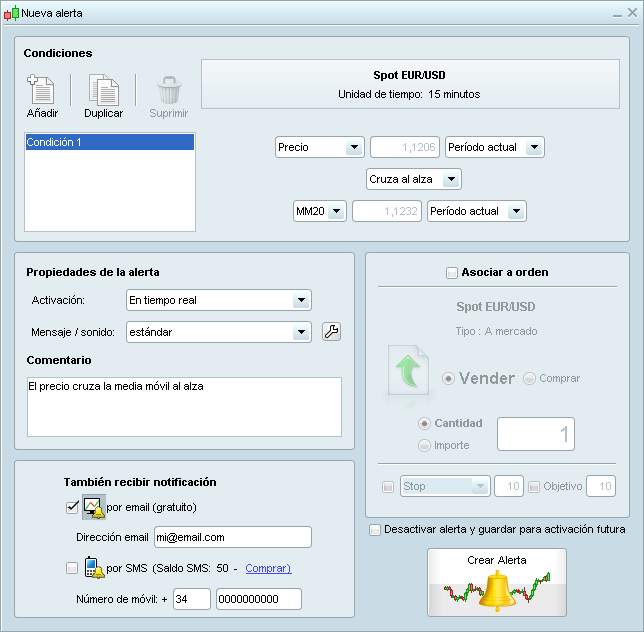Click the candlestick app icon in title bar
This screenshot has width=644, height=632.
[x=12, y=14]
